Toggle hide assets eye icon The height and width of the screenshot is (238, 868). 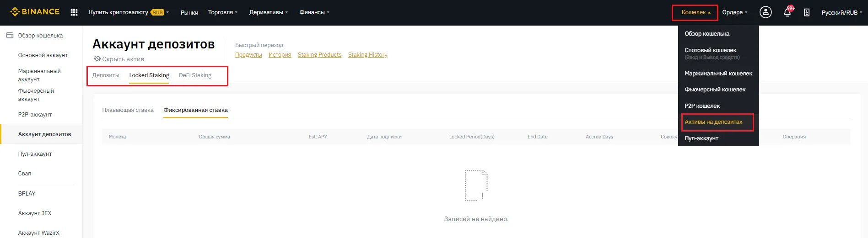click(x=97, y=58)
